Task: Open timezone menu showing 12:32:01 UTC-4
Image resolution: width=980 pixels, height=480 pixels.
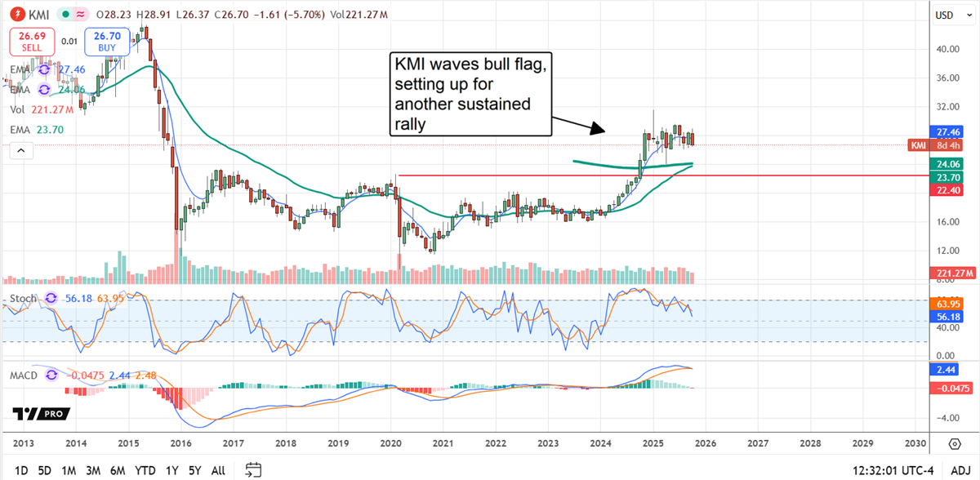Action: click(x=891, y=470)
